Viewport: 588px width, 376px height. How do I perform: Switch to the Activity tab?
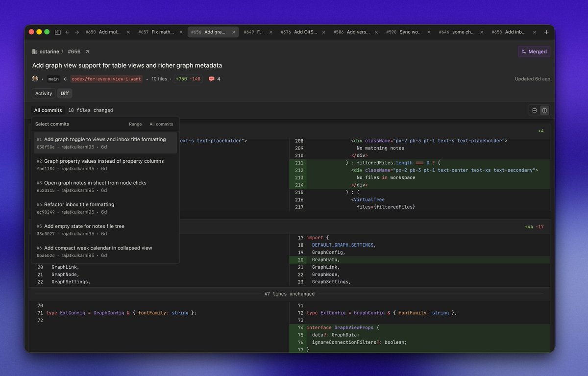click(x=44, y=93)
